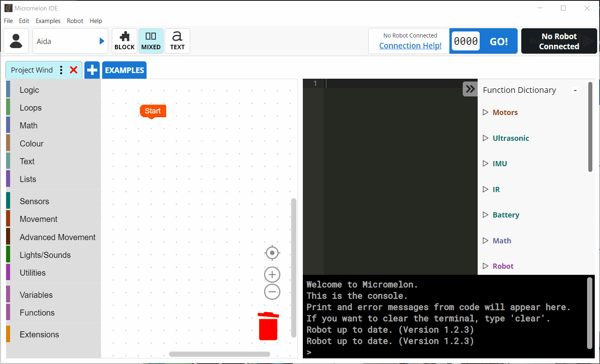Click the Connection Help! link
Image resolution: width=600 pixels, height=364 pixels.
410,46
